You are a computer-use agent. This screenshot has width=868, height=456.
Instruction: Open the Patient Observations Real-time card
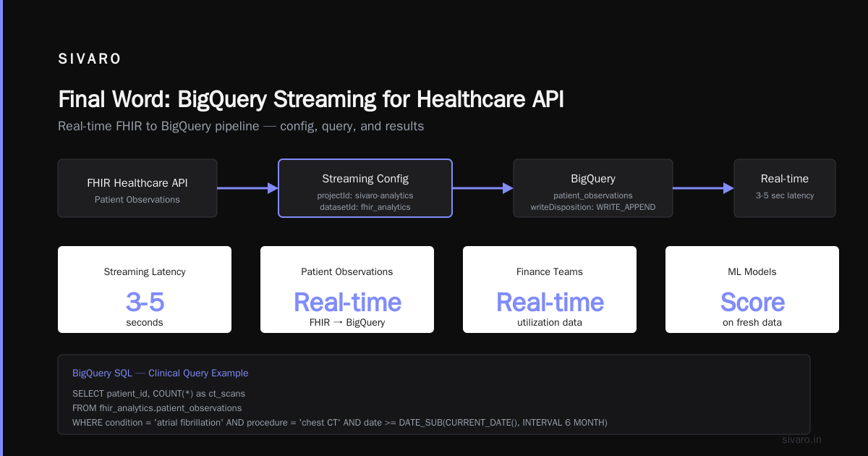pos(347,290)
